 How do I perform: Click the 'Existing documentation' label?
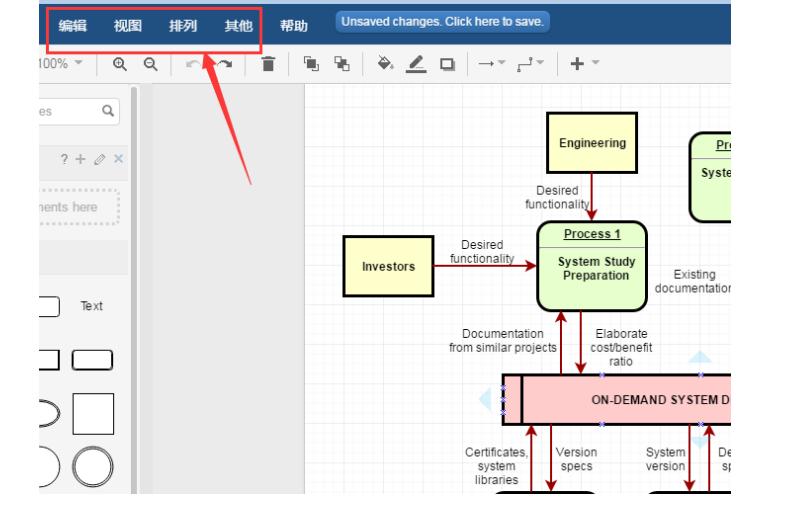(693, 281)
